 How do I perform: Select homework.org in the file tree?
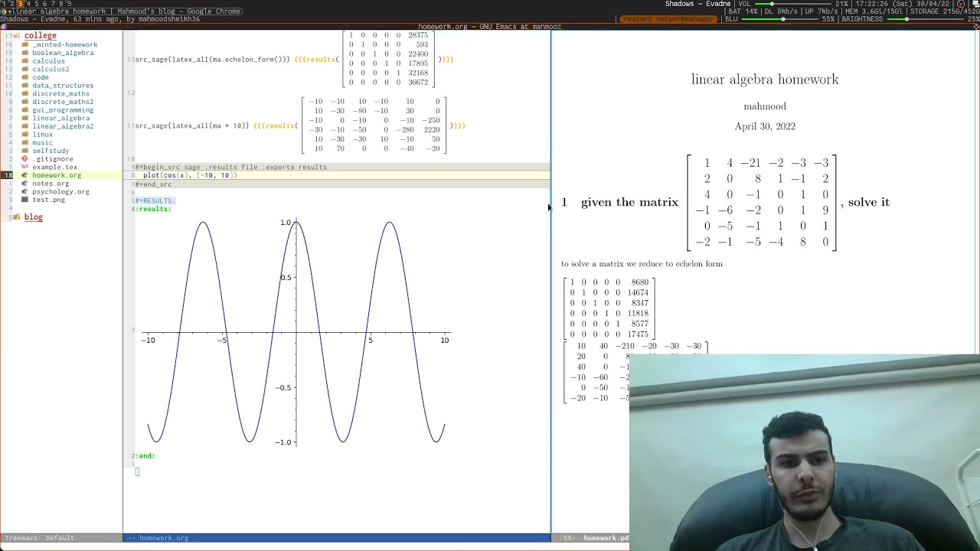[x=57, y=175]
